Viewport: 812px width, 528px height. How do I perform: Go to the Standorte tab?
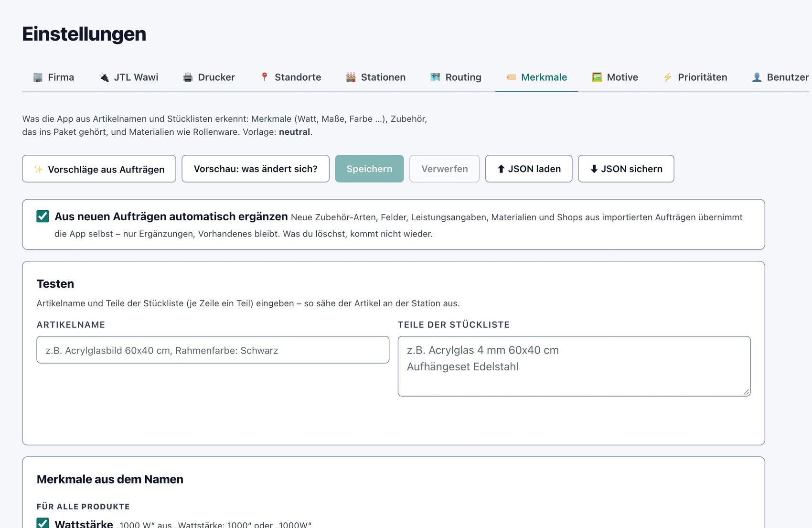(290, 77)
